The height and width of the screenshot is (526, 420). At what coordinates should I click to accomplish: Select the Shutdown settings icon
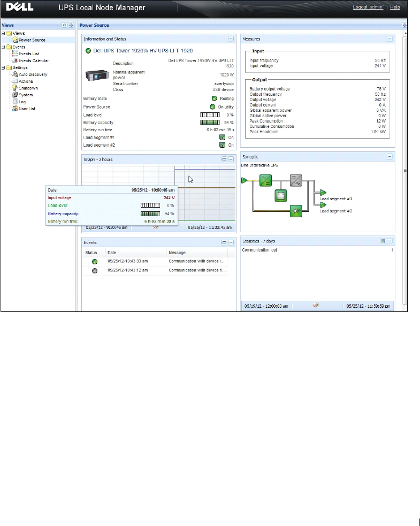[x=15, y=88]
